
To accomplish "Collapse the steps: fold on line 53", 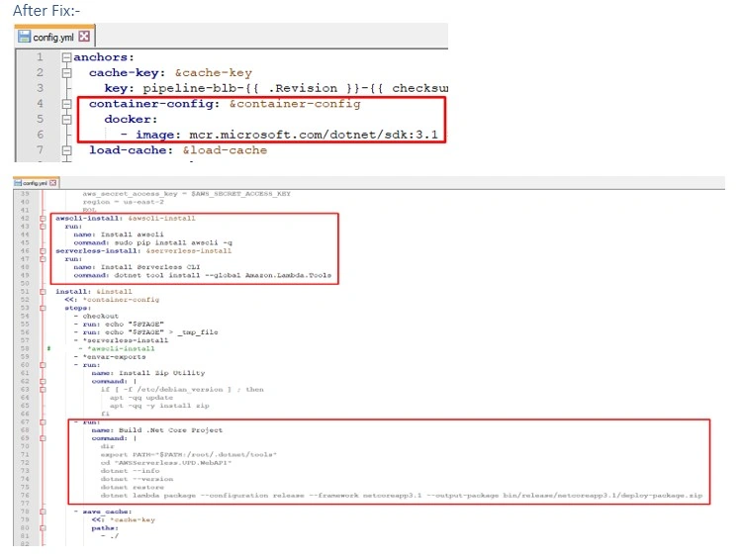I will coord(43,308).
